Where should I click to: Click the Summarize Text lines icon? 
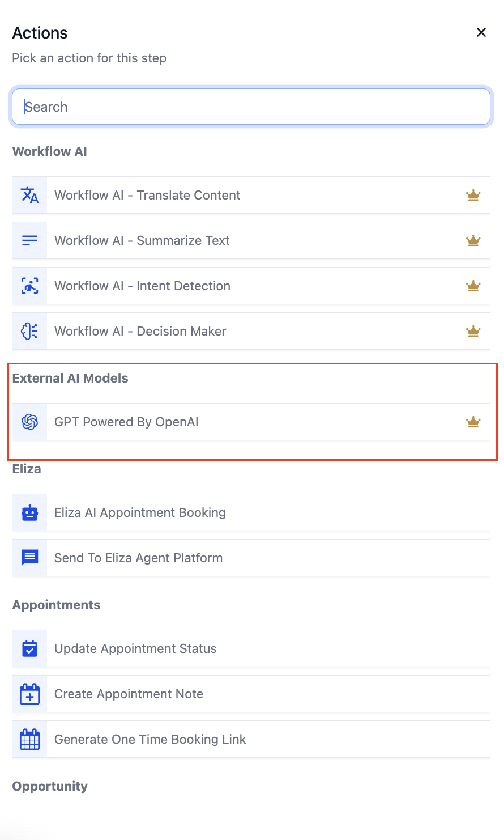click(30, 240)
